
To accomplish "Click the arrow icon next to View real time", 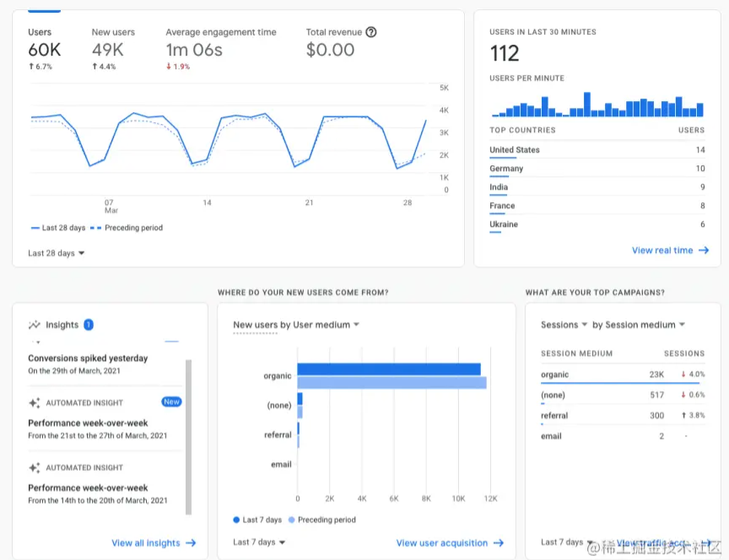I will pyautogui.click(x=704, y=250).
